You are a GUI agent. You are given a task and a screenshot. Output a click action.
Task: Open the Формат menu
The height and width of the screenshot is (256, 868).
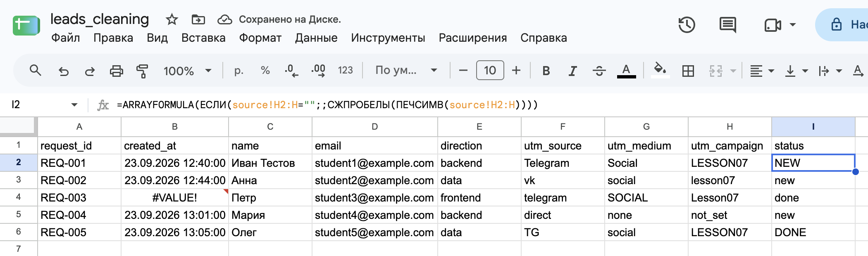click(260, 38)
